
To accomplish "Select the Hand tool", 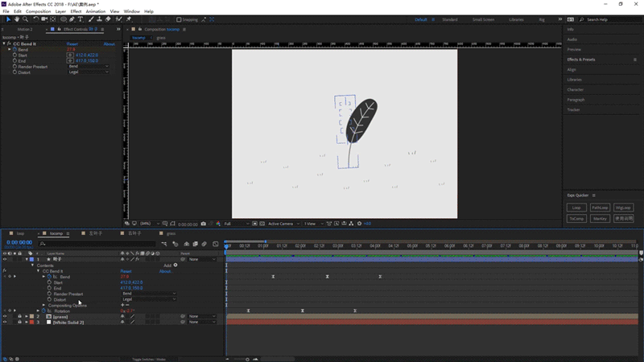I will click(17, 19).
